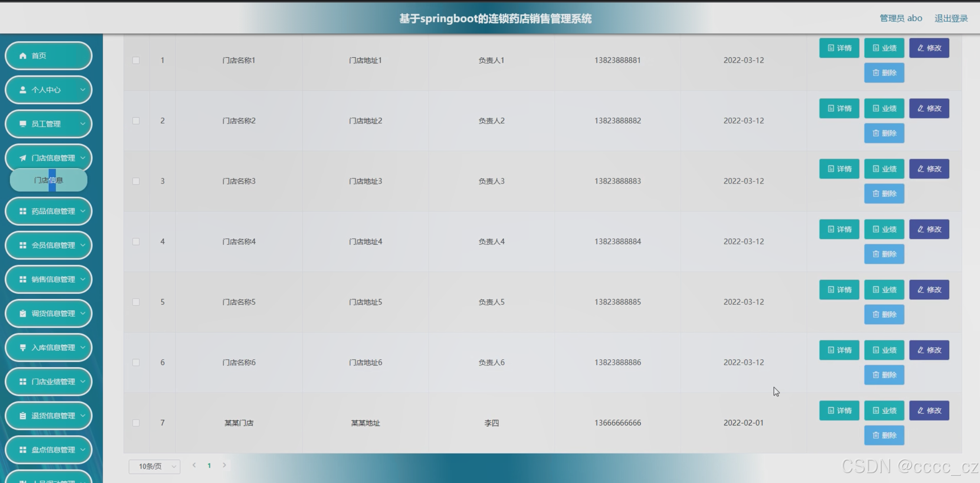
Task: Click the clipboard icon in 调货信息管理
Action: click(23, 313)
